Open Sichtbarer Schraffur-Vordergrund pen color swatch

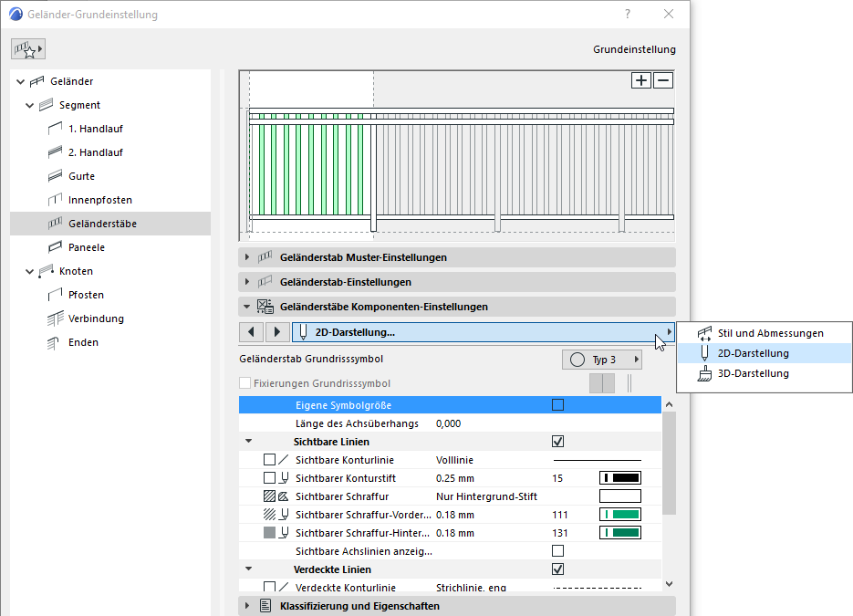coord(620,514)
